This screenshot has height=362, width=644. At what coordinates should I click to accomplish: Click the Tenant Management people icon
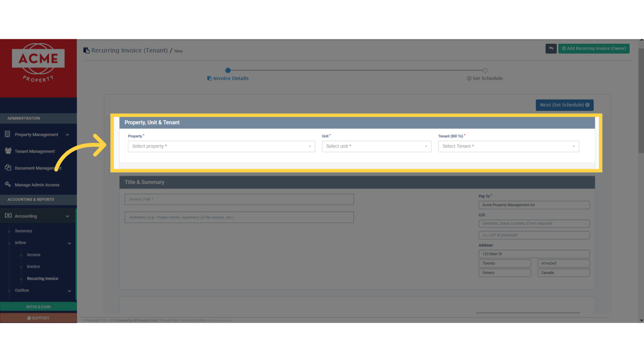pos(8,151)
